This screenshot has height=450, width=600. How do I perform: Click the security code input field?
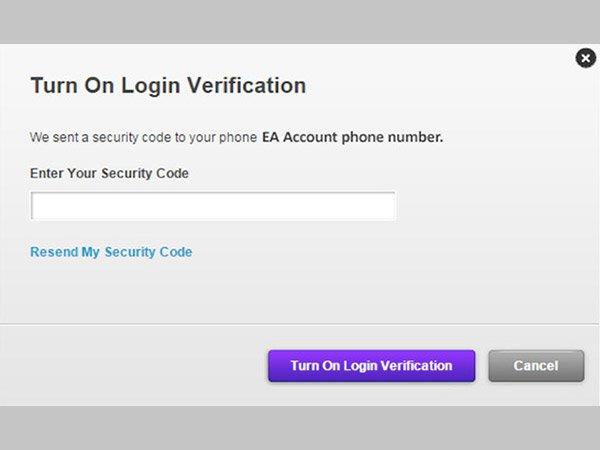coord(213,206)
